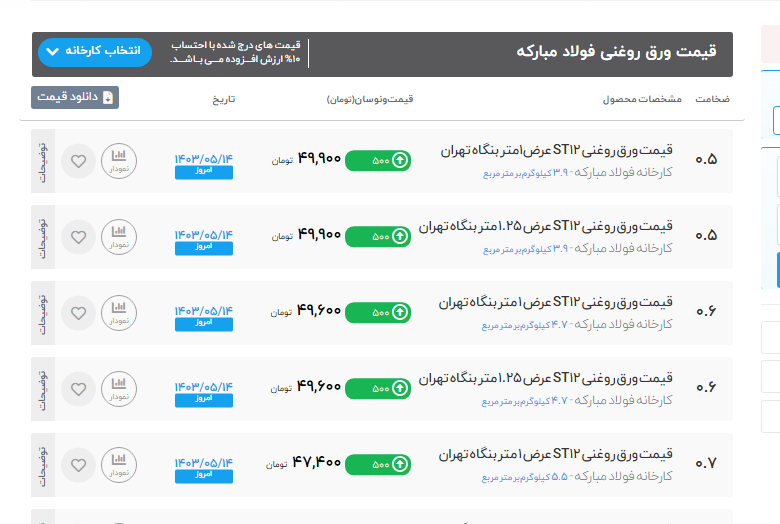This screenshot has height=524, width=780.
Task: Open first ST12 1 meter product title link
Action: (557, 151)
